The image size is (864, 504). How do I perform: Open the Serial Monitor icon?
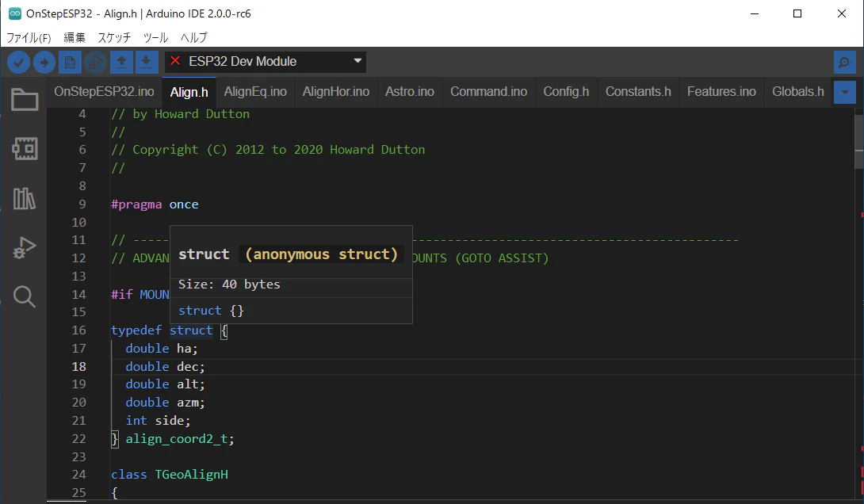[845, 63]
